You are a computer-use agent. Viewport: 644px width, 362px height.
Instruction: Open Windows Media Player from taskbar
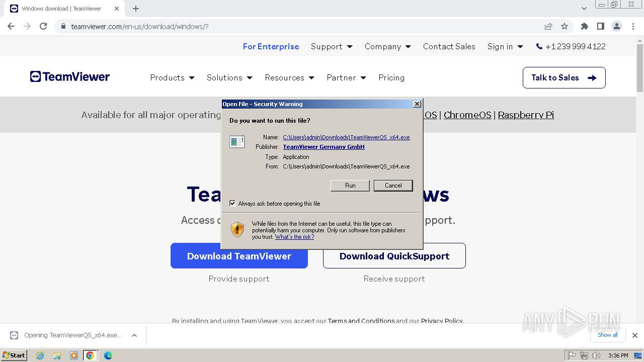pyautogui.click(x=74, y=355)
